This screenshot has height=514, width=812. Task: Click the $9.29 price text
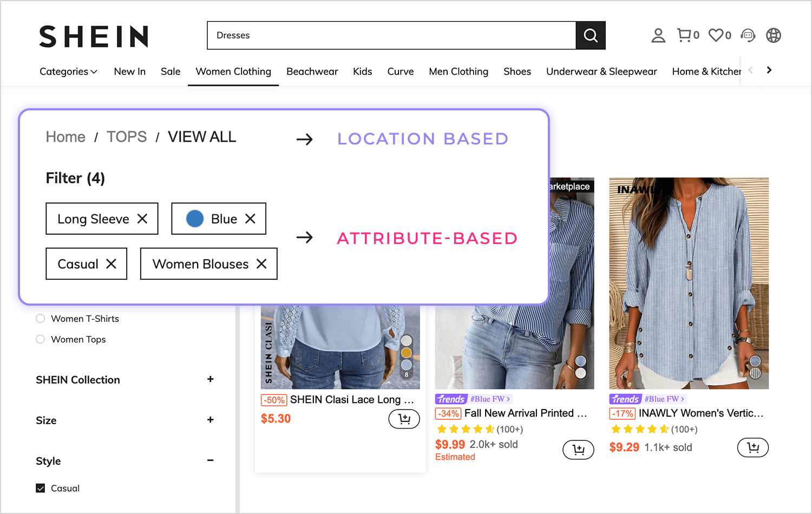[624, 447]
